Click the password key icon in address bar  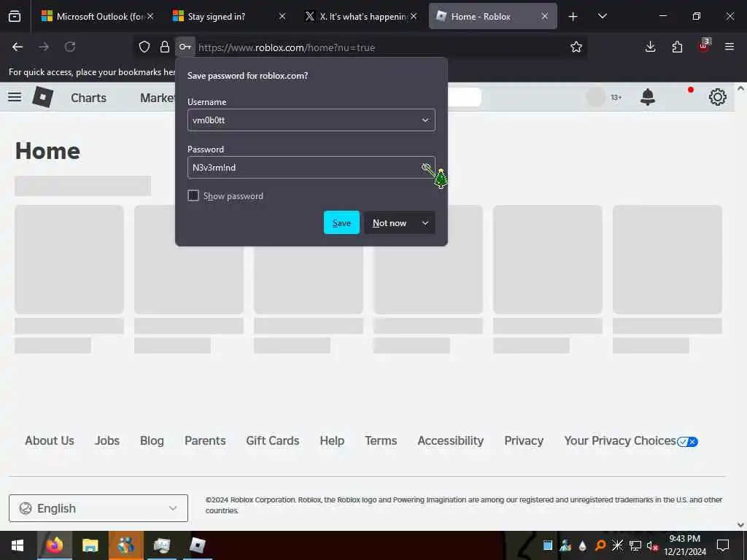[x=185, y=47]
